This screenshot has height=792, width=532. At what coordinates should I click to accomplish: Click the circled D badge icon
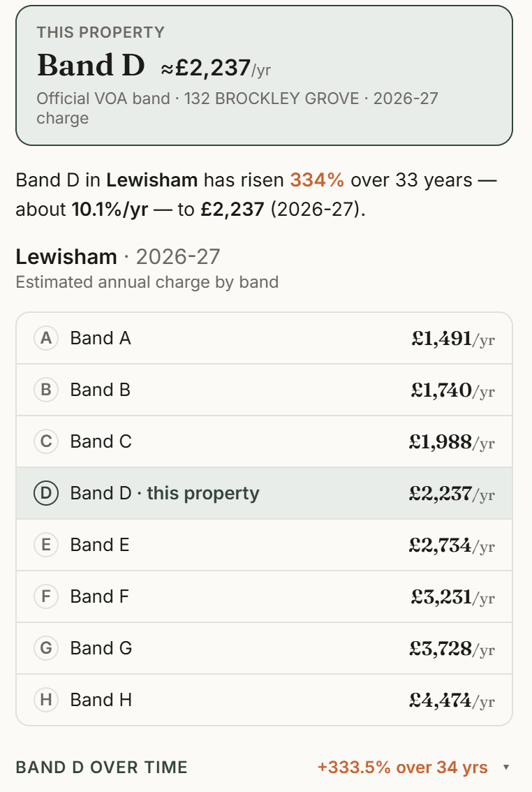pyautogui.click(x=46, y=493)
